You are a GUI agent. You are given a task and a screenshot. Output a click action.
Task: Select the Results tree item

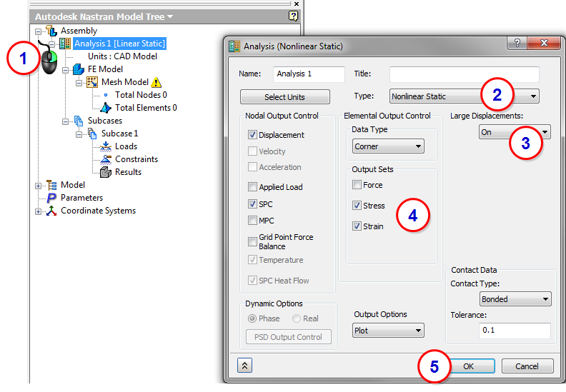pyautogui.click(x=128, y=172)
